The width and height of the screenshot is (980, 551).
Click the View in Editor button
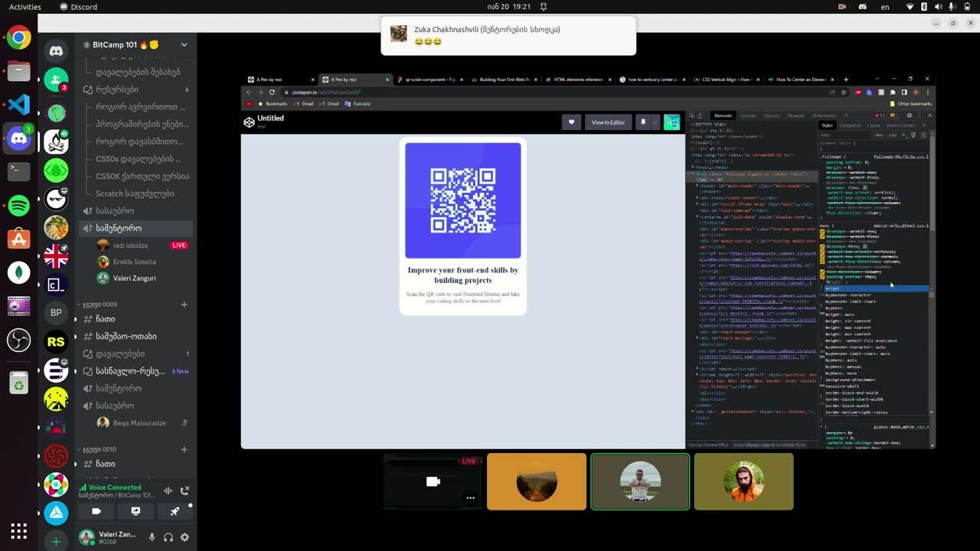point(608,122)
